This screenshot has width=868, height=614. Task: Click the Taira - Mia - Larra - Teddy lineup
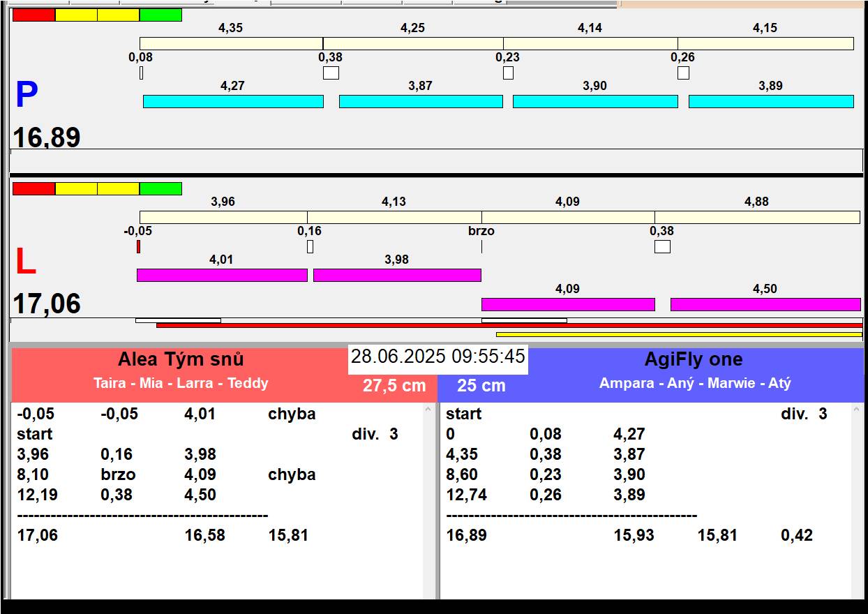[x=181, y=383]
